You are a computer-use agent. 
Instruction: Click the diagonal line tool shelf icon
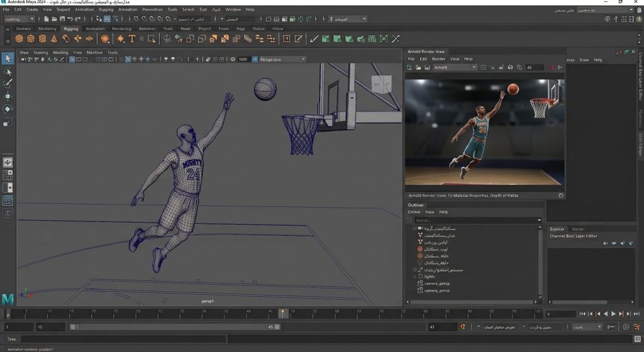tap(314, 38)
